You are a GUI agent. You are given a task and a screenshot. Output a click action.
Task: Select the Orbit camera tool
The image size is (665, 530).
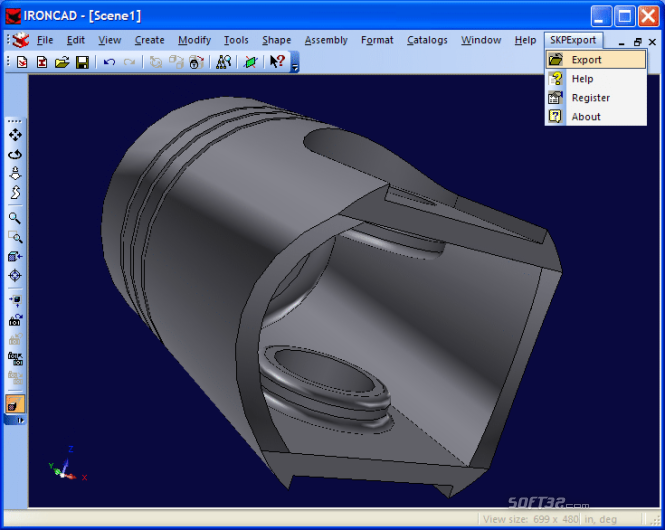(15, 154)
